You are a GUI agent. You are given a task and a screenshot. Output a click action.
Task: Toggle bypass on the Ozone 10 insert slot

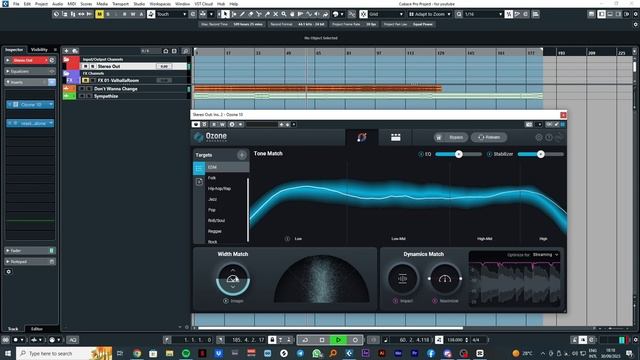point(10,104)
